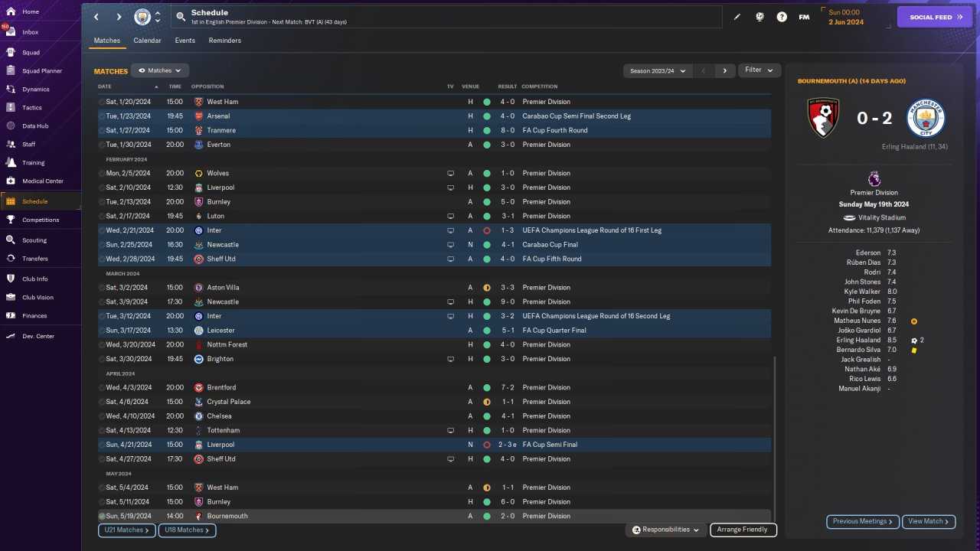Show the next season with the right arrow
The width and height of the screenshot is (980, 551).
[x=725, y=70]
